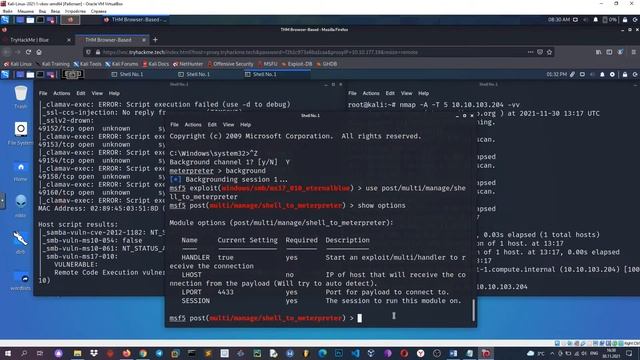The width and height of the screenshot is (640, 360).
Task: Open the inner Kali applications menu icon
Action: [x=5, y=74]
